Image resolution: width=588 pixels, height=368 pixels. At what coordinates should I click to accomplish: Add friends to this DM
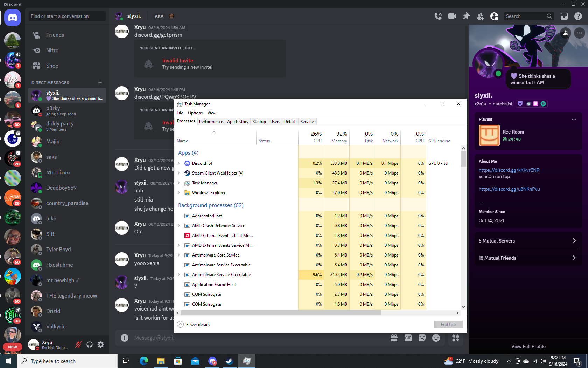(480, 16)
